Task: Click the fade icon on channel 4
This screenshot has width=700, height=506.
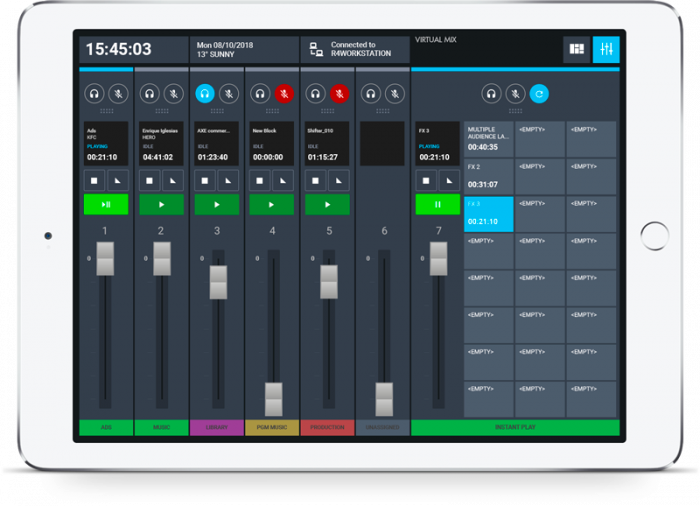Action: coord(283,180)
